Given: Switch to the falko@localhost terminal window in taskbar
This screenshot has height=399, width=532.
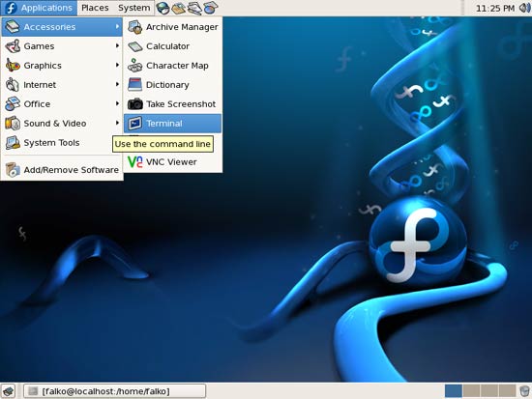Looking at the screenshot, I should click(114, 391).
